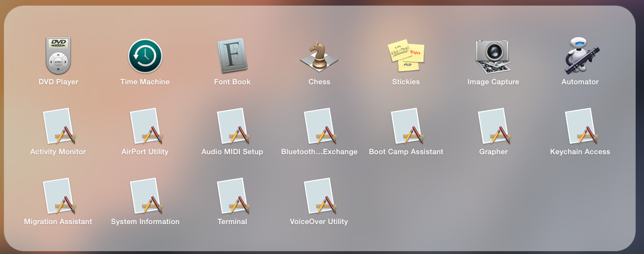Click the "Automator" text label
644x254 pixels.
point(580,82)
